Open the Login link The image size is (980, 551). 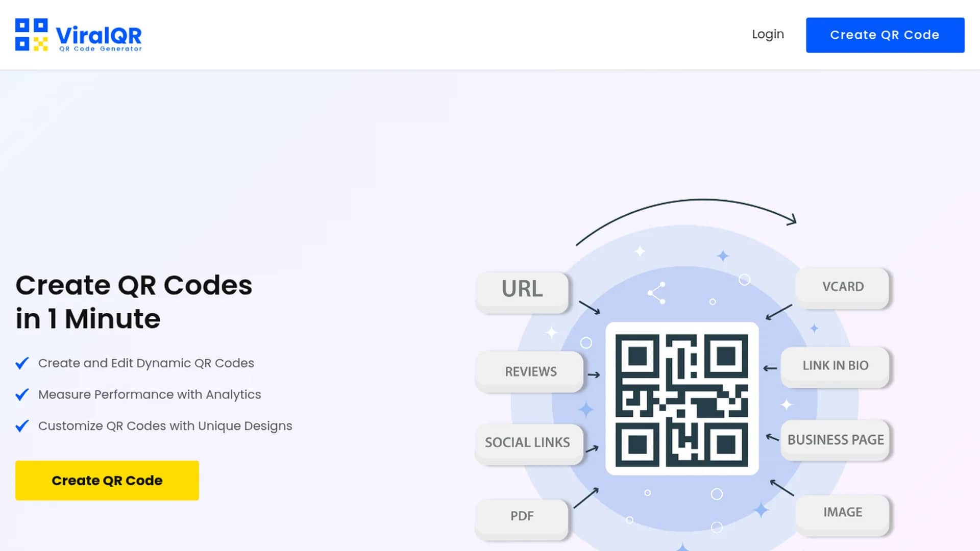point(768,35)
